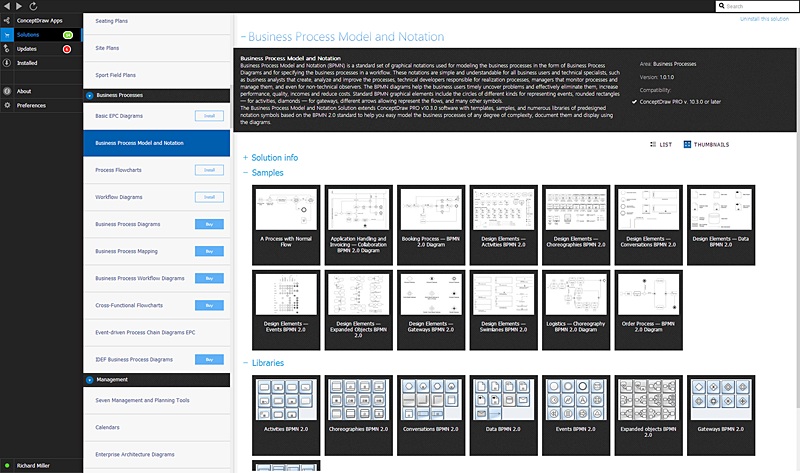
Task: Open Data BPMN 2.0 library
Action: tap(504, 415)
